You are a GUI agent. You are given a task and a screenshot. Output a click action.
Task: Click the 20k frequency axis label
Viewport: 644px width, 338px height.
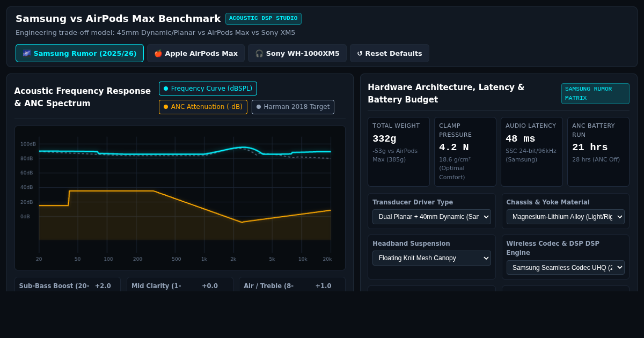pyautogui.click(x=327, y=259)
